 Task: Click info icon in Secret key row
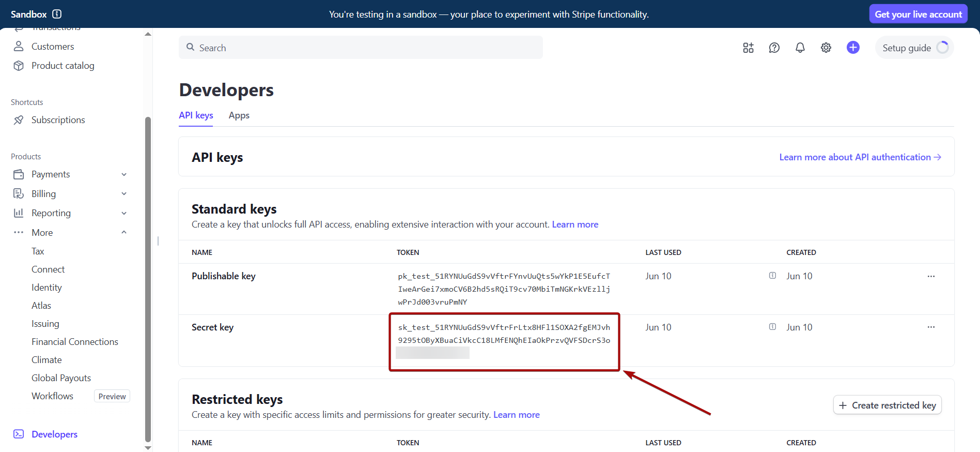click(772, 327)
